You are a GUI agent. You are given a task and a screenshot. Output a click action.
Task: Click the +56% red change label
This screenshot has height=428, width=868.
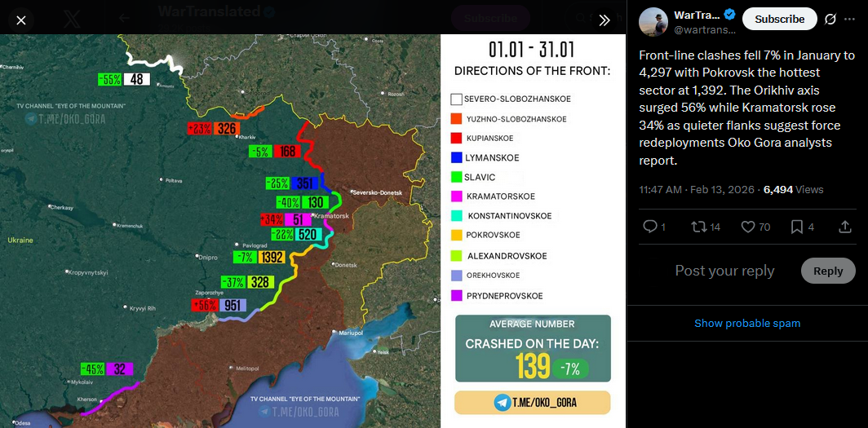tap(205, 305)
